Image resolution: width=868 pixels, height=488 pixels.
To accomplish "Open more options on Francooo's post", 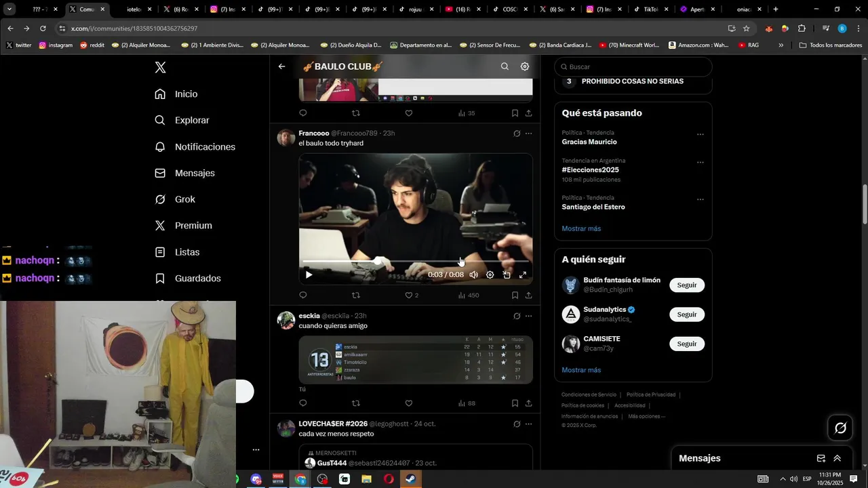I will pyautogui.click(x=529, y=134).
